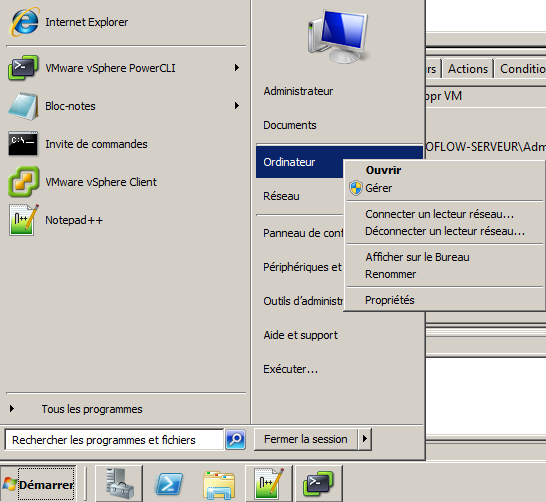Screen dimensions: 546x502
Task: Click Fermer la session button
Action: click(306, 439)
